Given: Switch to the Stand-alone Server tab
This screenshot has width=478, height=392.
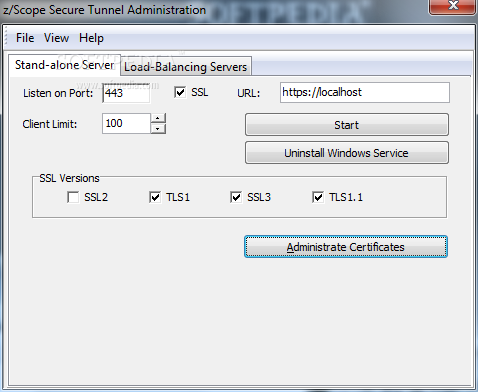Looking at the screenshot, I should 65,65.
